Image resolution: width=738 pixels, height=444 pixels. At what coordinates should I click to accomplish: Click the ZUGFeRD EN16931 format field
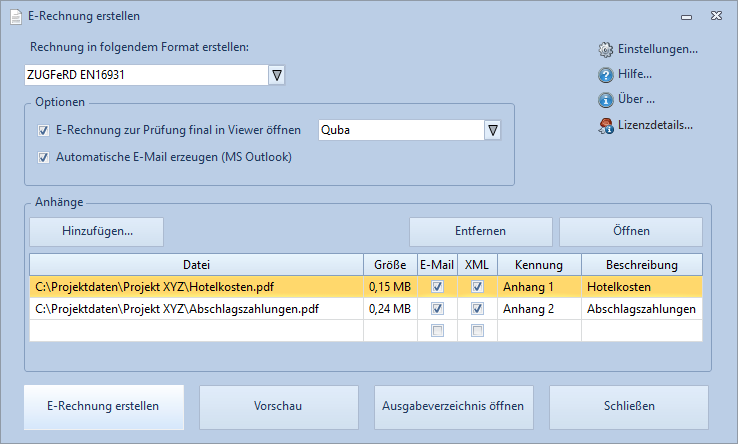146,75
